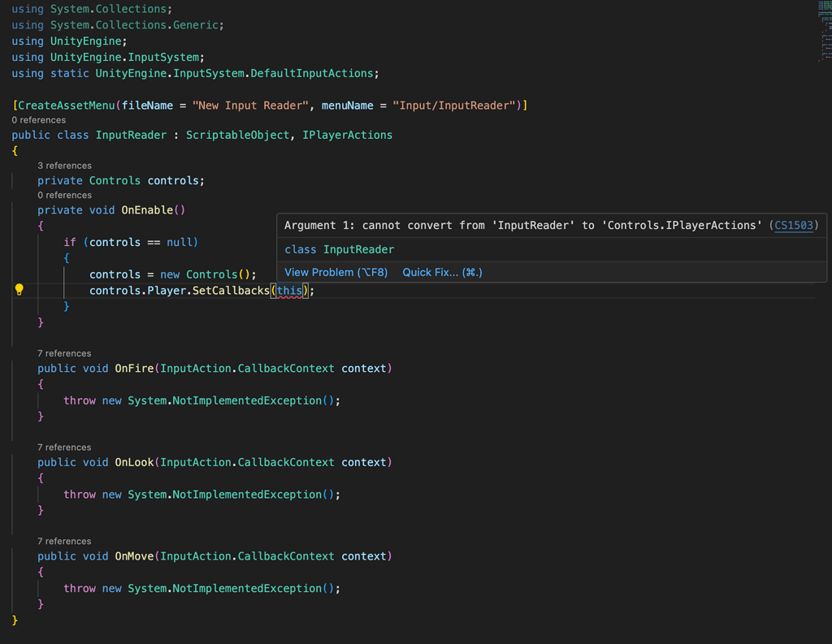This screenshot has height=644, width=832.
Task: Click the SetCallbacks method call
Action: (228, 290)
